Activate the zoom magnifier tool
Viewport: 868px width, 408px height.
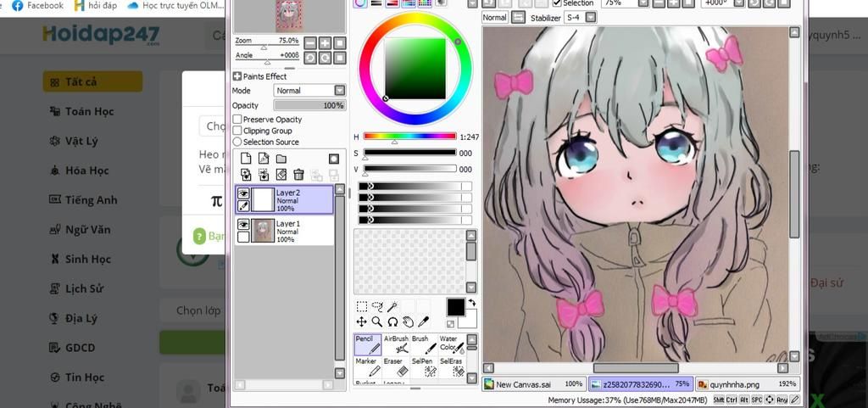pos(377,321)
